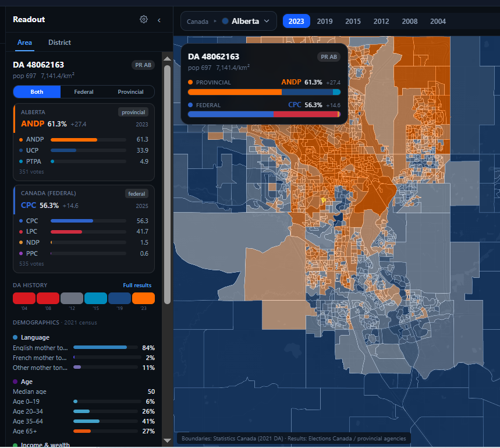Image resolution: width=500 pixels, height=448 pixels.
Task: Click the UCP 33.9 result row
Action: click(x=84, y=150)
